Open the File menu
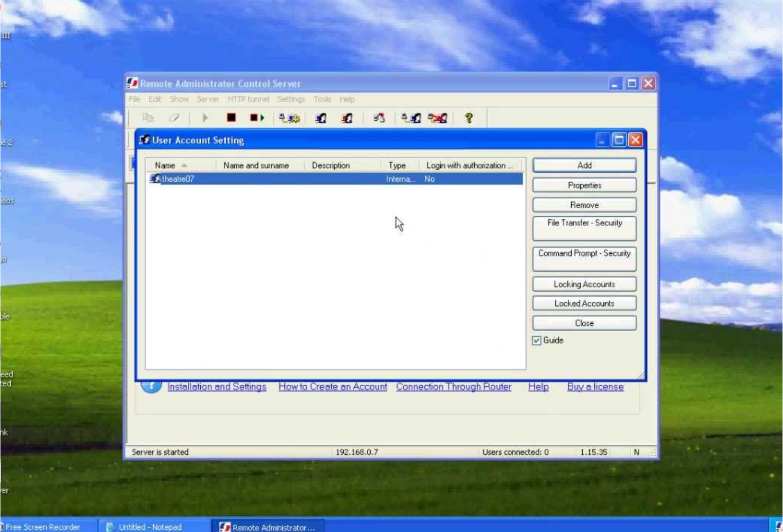Image resolution: width=783 pixels, height=532 pixels. [135, 99]
